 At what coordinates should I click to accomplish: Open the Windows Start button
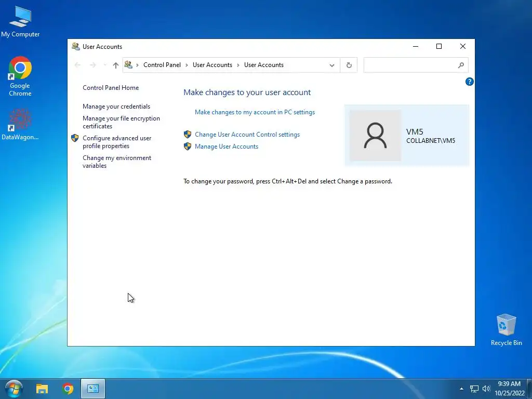[14, 389]
